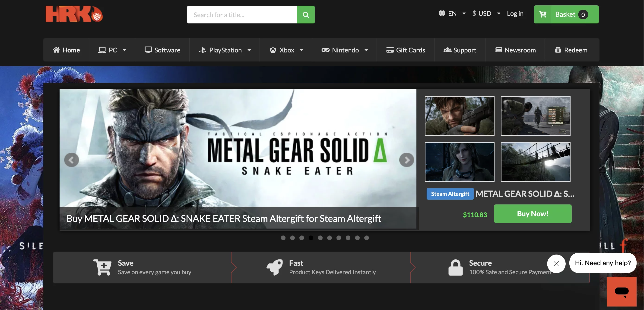644x310 pixels.
Task: Click the Log in link
Action: 515,13
